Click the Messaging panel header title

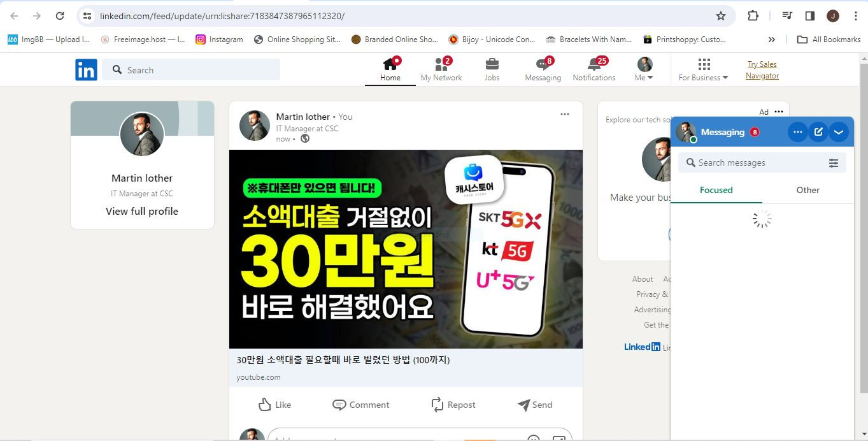[x=723, y=132]
